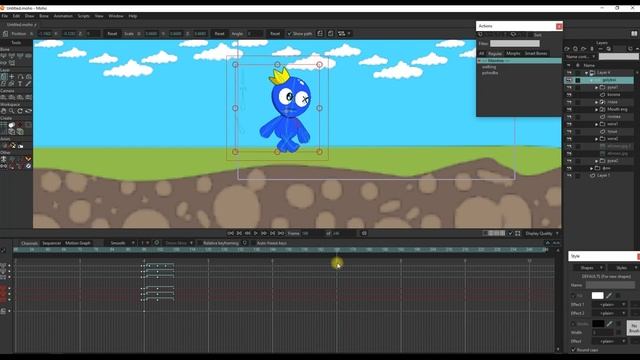This screenshot has width=640, height=360.
Task: Open the Shapes dropdown in Style panel
Action: pos(588,268)
